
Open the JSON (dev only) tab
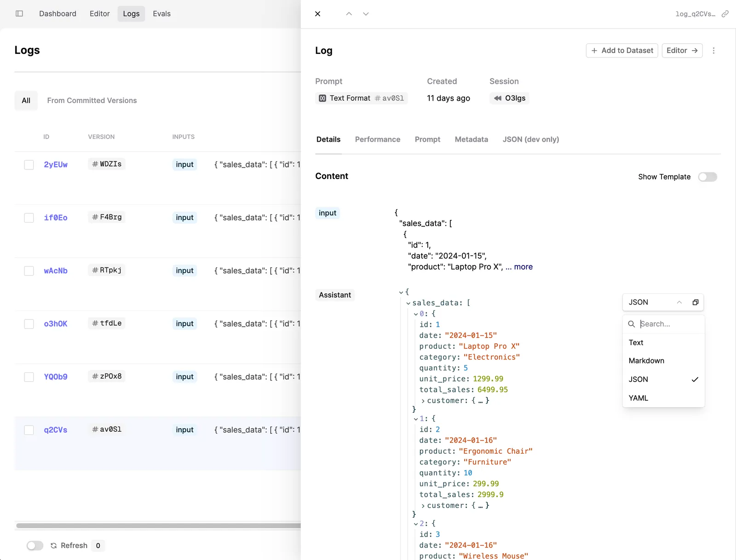(531, 139)
